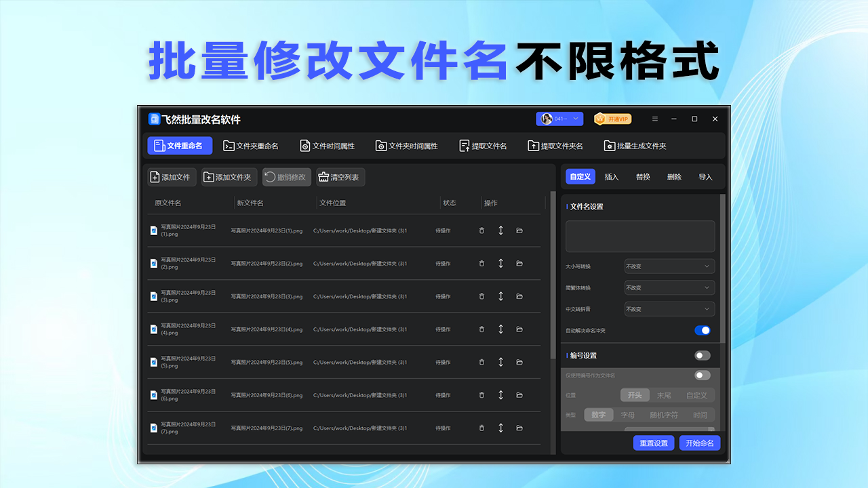This screenshot has height=488, width=868.
Task: Click the file list vertical scrollbar
Action: click(553, 285)
